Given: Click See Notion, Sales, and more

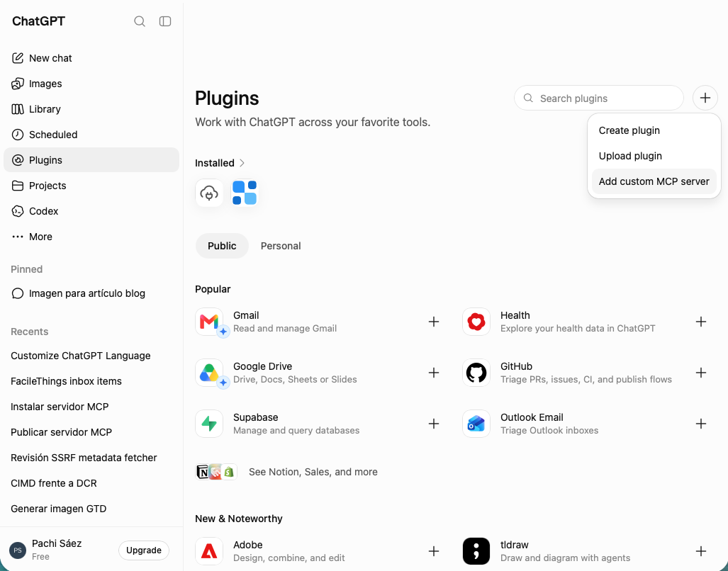Looking at the screenshot, I should [313, 472].
